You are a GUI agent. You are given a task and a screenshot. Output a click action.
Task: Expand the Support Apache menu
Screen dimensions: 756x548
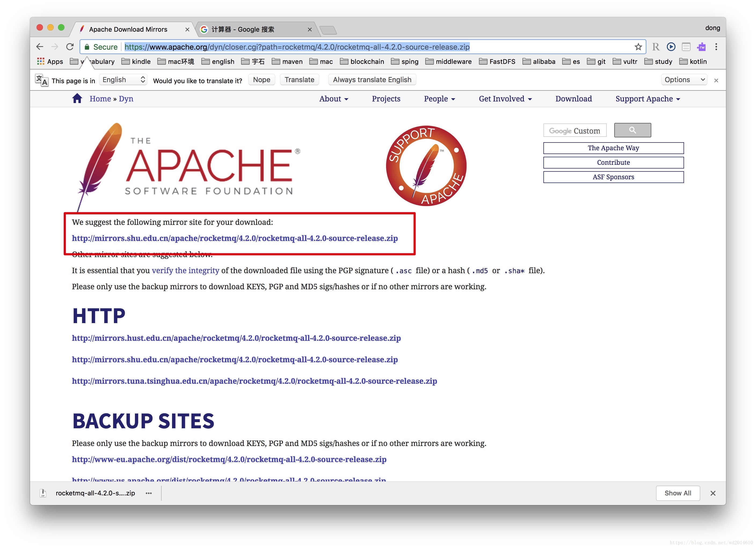click(648, 98)
